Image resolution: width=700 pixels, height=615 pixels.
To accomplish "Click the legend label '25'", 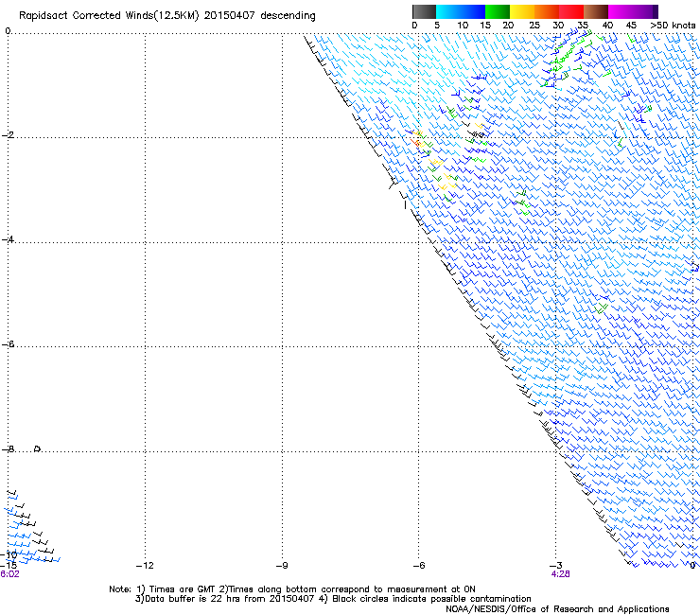I will click(x=534, y=26).
